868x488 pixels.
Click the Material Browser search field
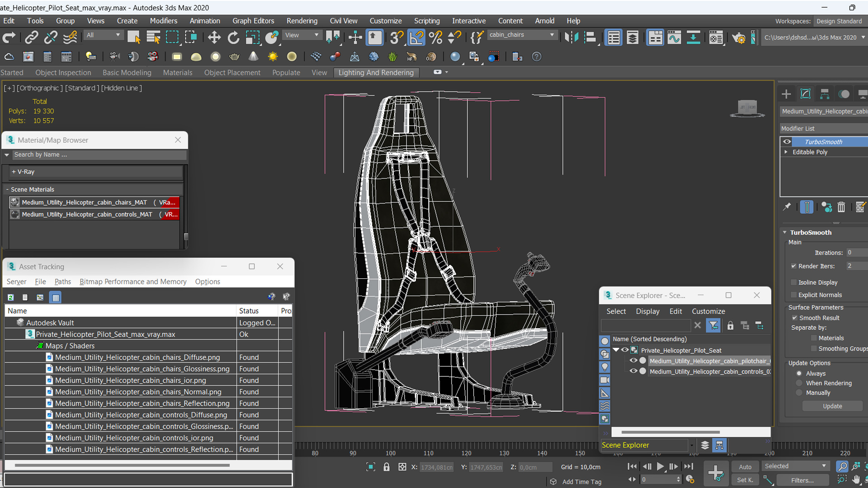[99, 155]
